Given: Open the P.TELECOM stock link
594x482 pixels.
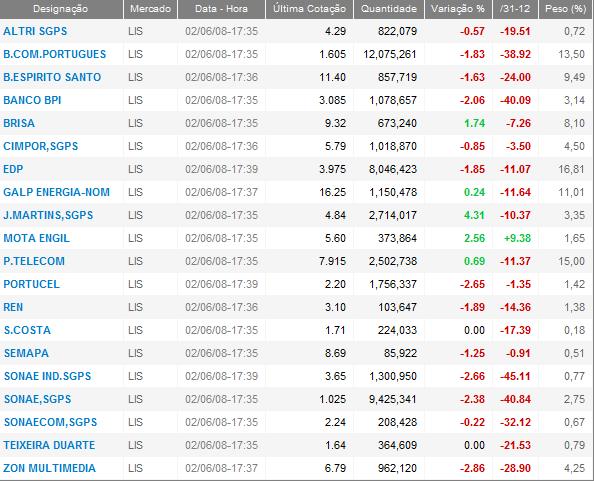Looking at the screenshot, I should point(34,261).
